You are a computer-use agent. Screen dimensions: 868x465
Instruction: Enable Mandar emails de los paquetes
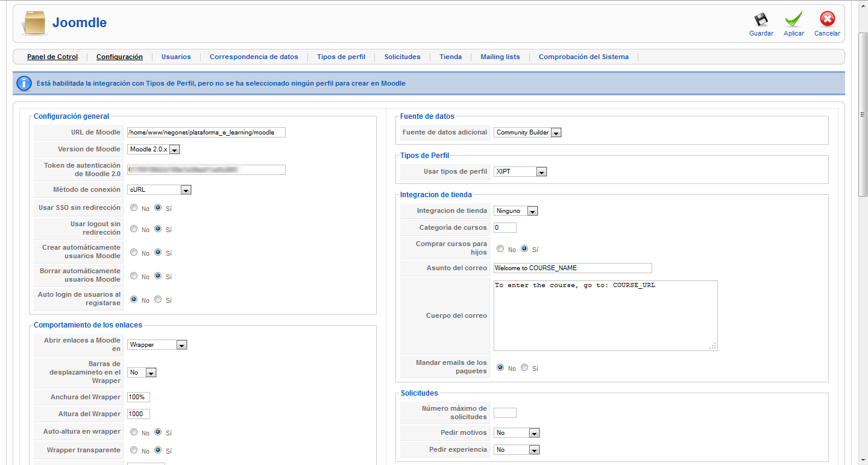[524, 367]
